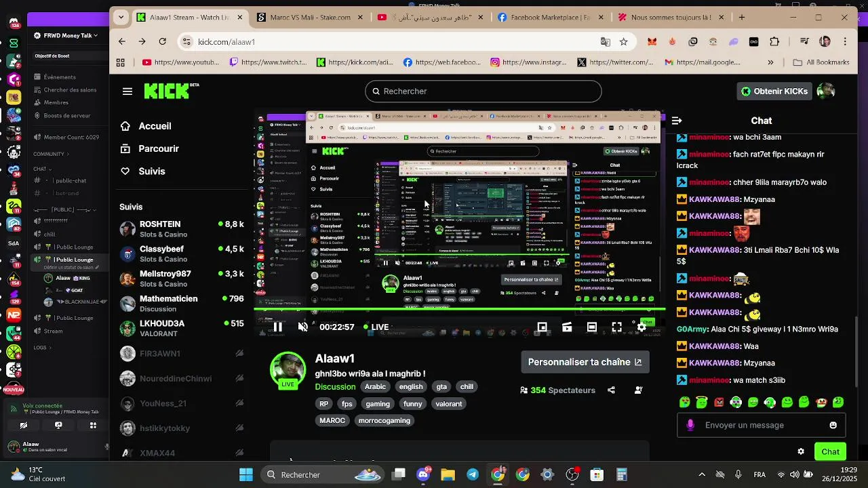Open the video player settings gear
The width and height of the screenshot is (868, 488).
point(642,327)
